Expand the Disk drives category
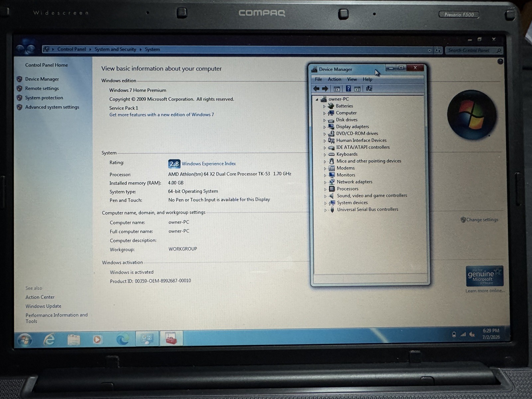 click(x=325, y=120)
